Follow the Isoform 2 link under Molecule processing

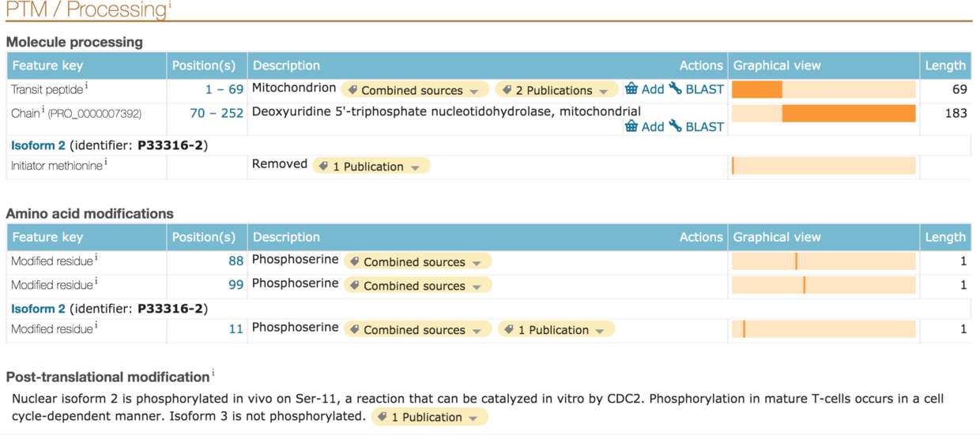pos(38,145)
